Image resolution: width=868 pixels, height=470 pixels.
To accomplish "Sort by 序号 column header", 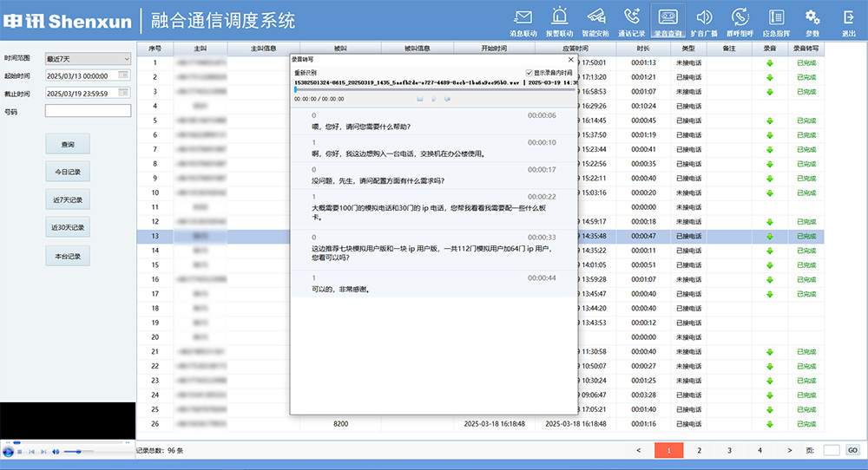I will (x=155, y=49).
